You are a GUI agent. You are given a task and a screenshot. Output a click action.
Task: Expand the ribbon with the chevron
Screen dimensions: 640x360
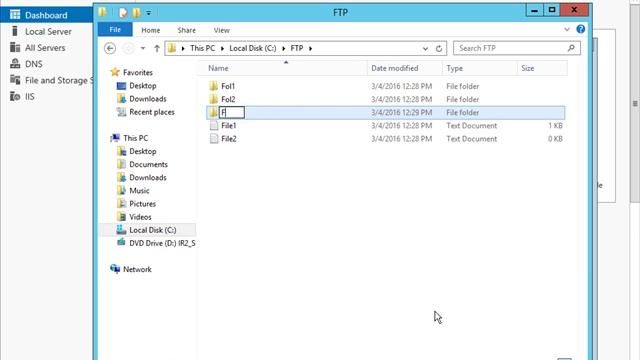[567, 29]
